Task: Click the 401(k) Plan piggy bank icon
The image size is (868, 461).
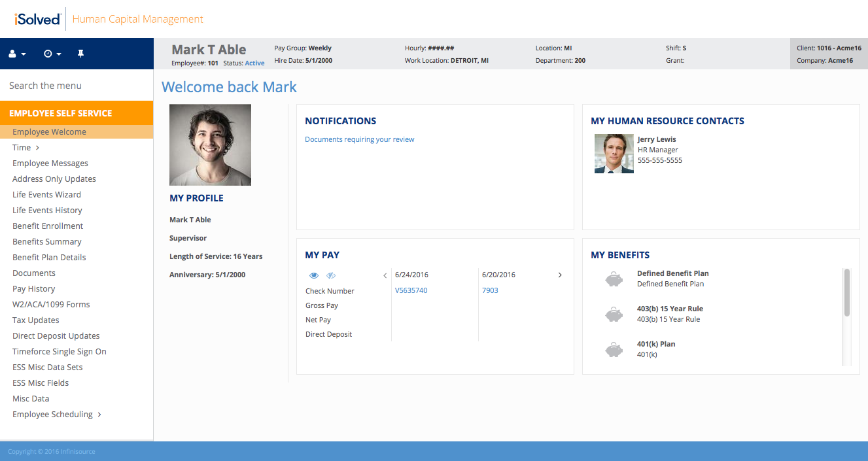Action: tap(614, 350)
